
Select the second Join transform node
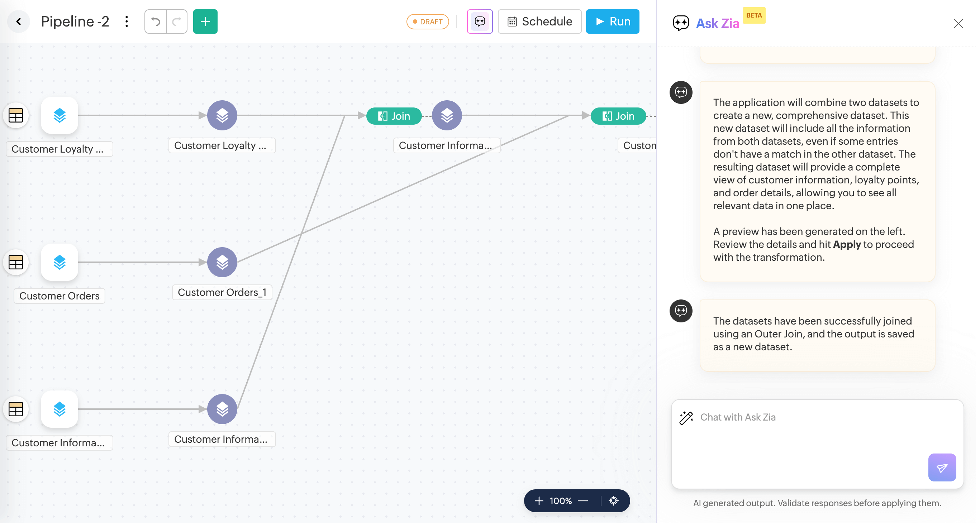click(x=618, y=116)
